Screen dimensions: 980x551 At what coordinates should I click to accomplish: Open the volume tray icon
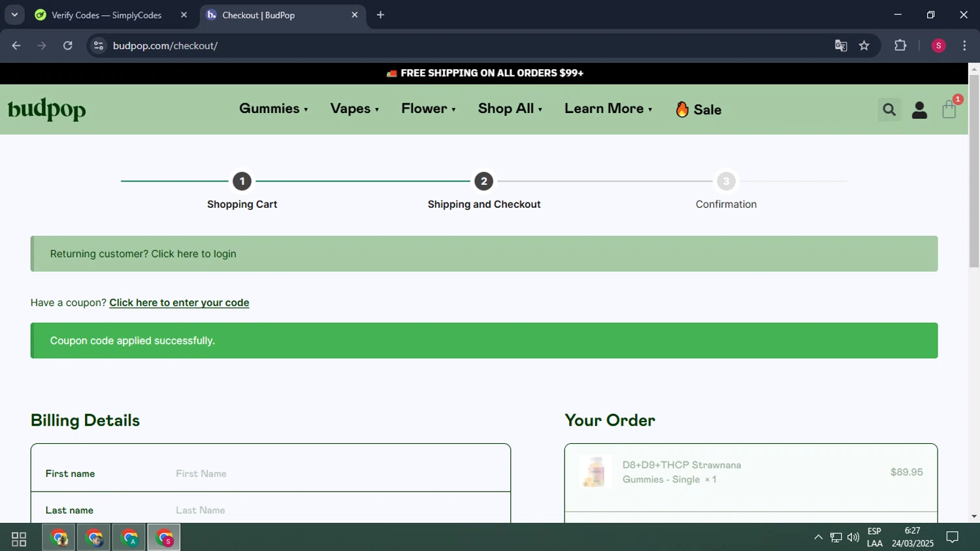coord(853,538)
